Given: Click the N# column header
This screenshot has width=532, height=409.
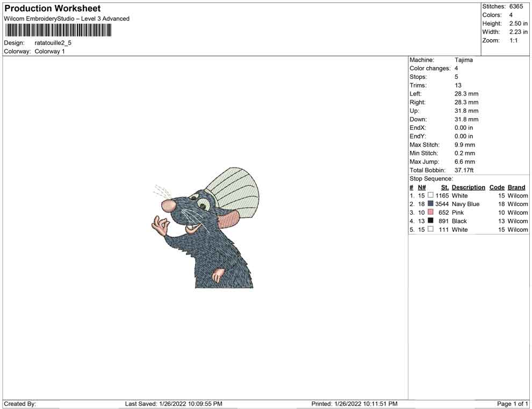Looking at the screenshot, I should coord(422,187).
